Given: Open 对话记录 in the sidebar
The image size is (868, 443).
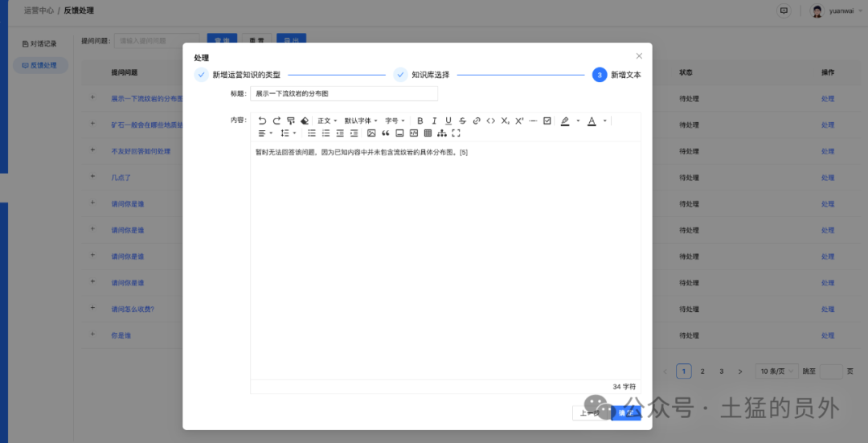Looking at the screenshot, I should tap(40, 43).
